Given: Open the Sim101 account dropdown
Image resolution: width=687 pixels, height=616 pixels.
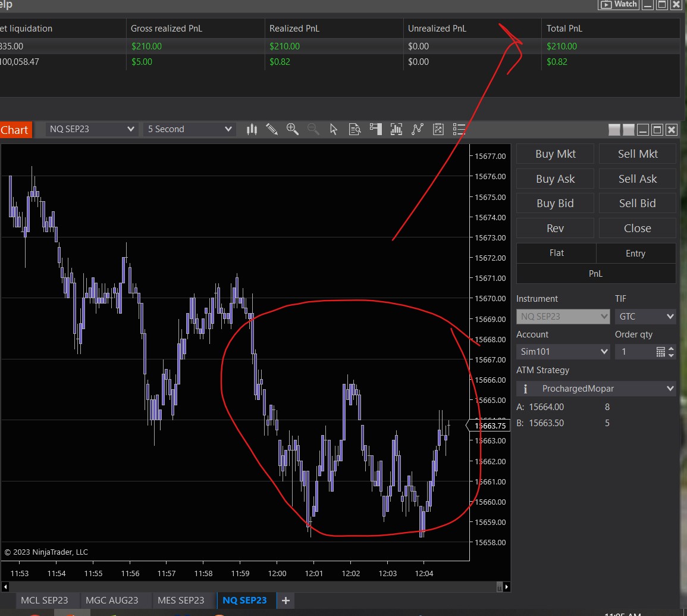Looking at the screenshot, I should click(563, 352).
